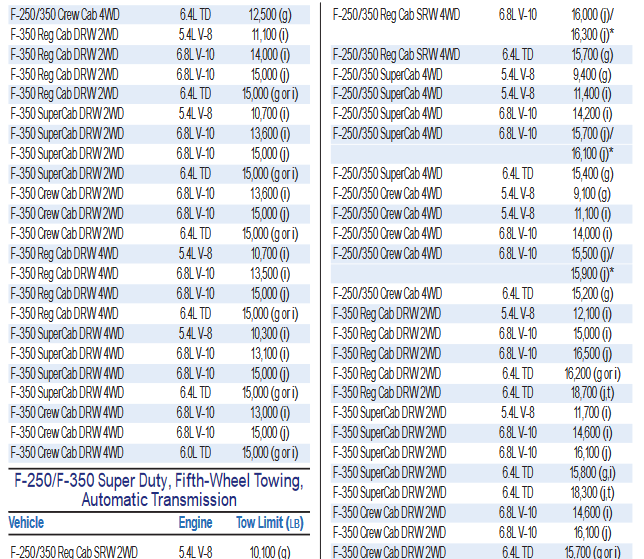Select the "10,100 (g)" tow limit value
This screenshot has height=559, width=644.
point(270,552)
